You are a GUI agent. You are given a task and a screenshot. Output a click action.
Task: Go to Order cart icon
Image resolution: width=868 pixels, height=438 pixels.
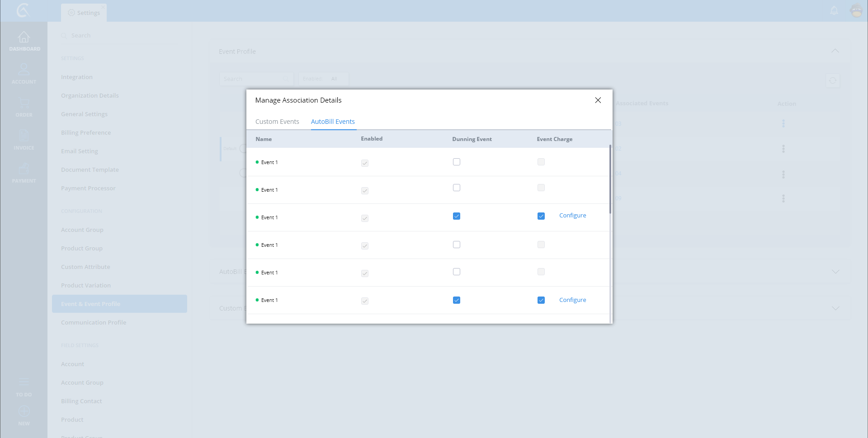[x=24, y=103]
